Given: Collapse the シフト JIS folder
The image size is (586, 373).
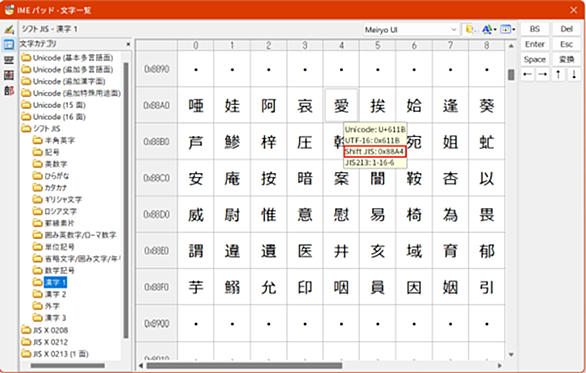Looking at the screenshot, I should [41, 129].
